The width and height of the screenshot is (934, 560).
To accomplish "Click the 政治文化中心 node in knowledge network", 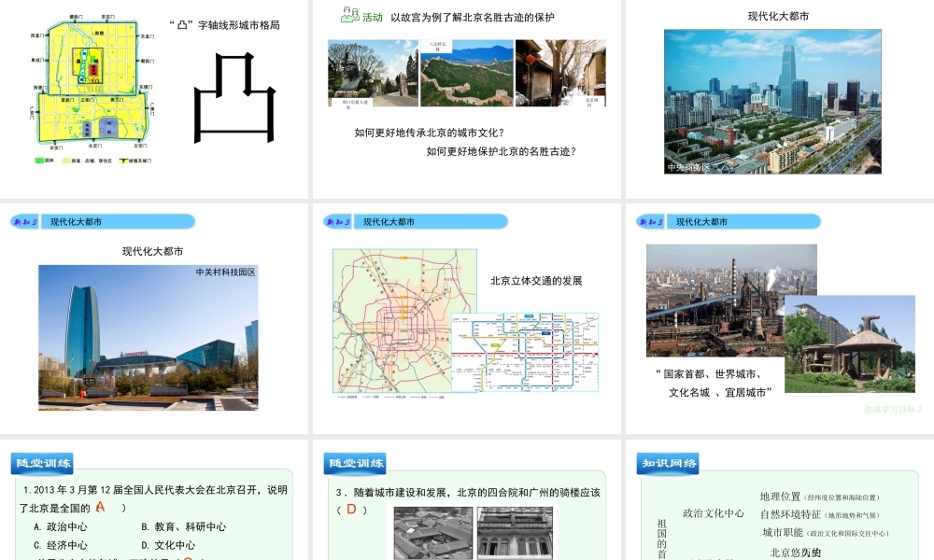I will click(714, 513).
